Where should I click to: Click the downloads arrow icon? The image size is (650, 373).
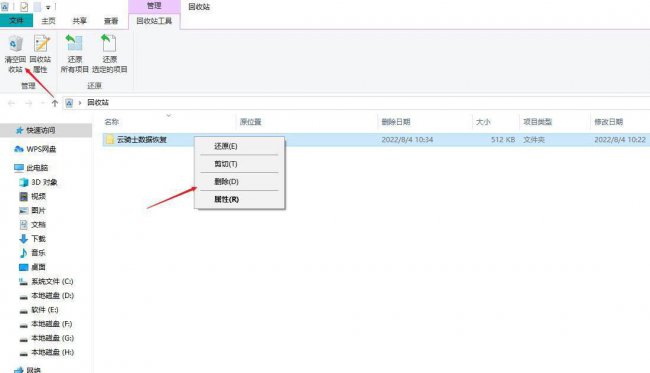pyautogui.click(x=24, y=239)
